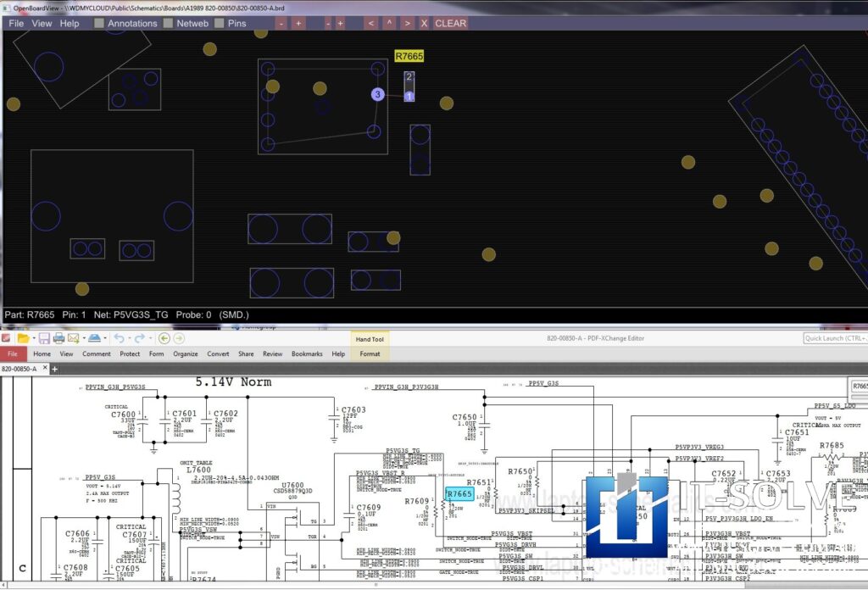868x590 pixels.
Task: Click the Scan icon in quick toolbar
Action: [95, 338]
